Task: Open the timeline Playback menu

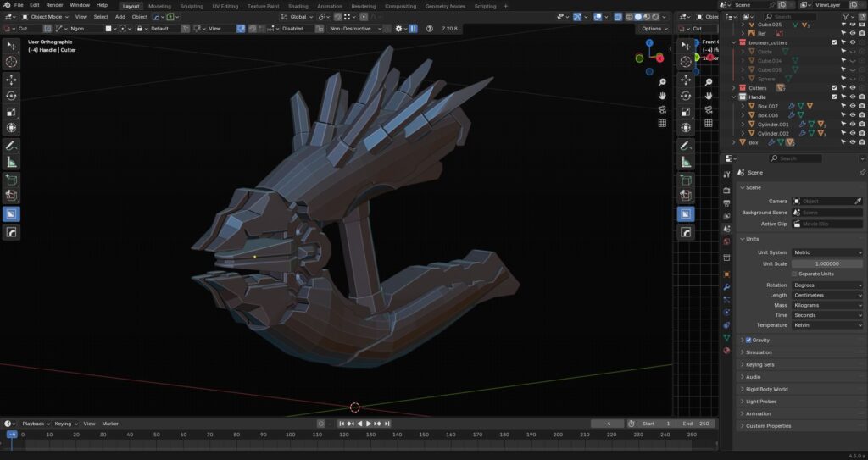Action: (x=34, y=424)
